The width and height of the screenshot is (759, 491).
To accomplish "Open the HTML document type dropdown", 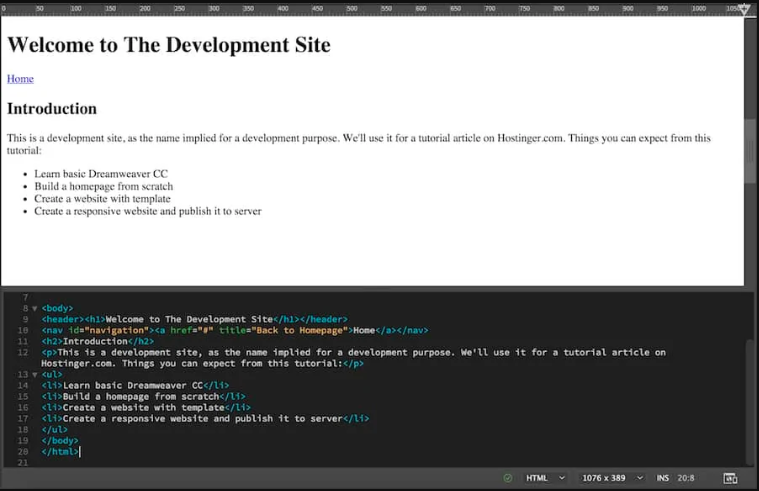I will pos(545,478).
